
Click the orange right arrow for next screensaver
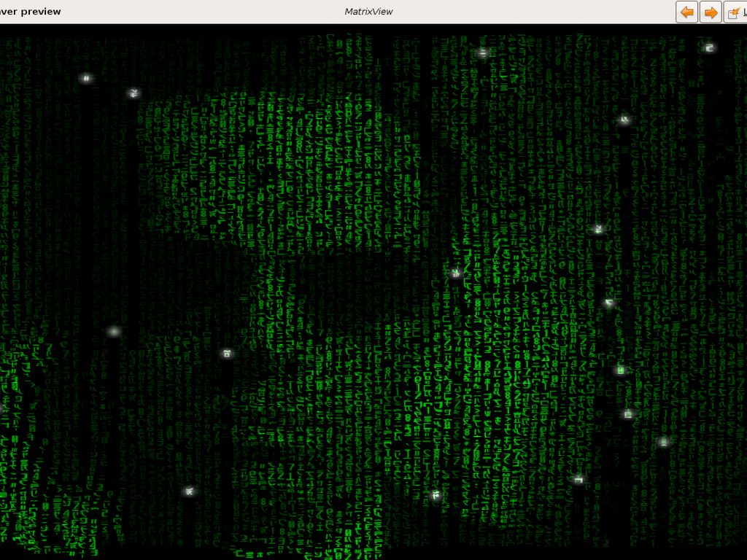(x=711, y=12)
